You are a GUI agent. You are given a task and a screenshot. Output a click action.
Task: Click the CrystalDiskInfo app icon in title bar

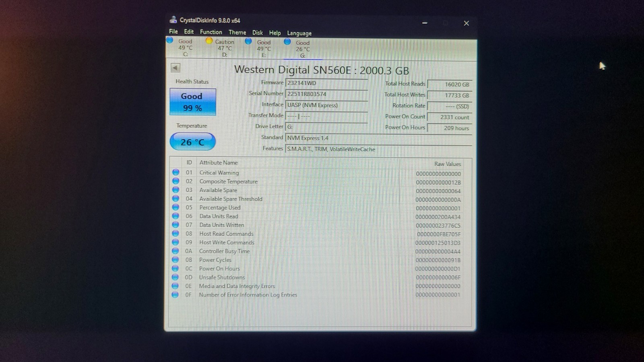click(x=173, y=20)
